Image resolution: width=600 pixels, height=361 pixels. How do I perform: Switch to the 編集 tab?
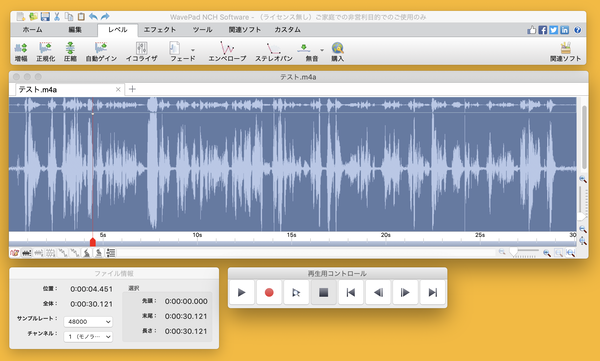coord(75,29)
